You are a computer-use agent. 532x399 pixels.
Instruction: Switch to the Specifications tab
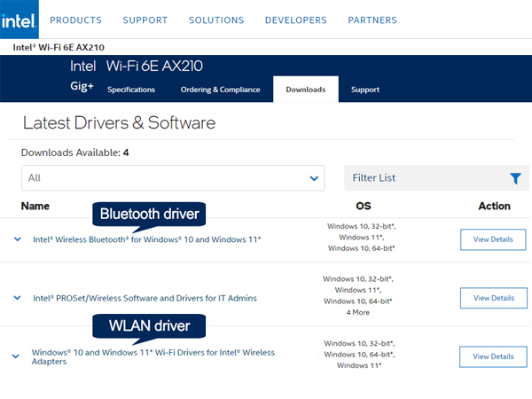130,90
